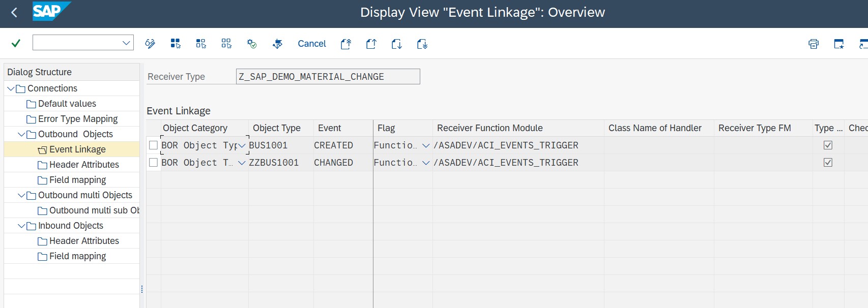Click Receiver Type FM column header
Image resolution: width=868 pixels, height=308 pixels.
[x=763, y=128]
